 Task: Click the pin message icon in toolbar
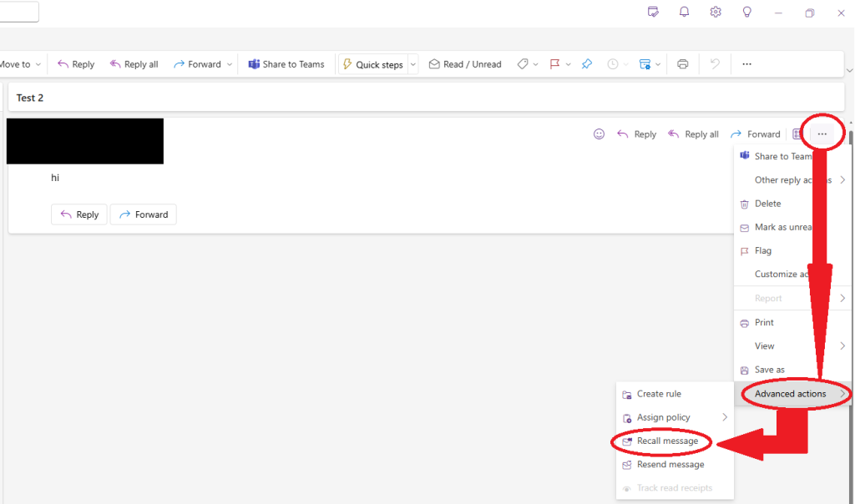587,64
